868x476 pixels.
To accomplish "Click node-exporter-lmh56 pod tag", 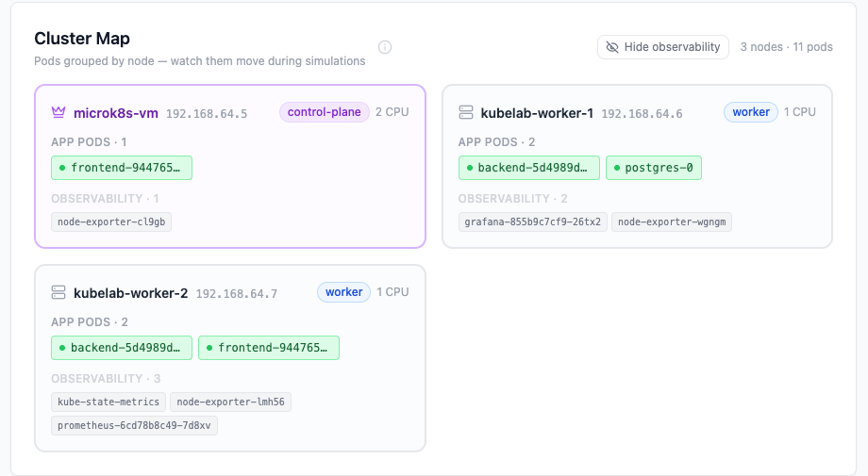I will 231,402.
